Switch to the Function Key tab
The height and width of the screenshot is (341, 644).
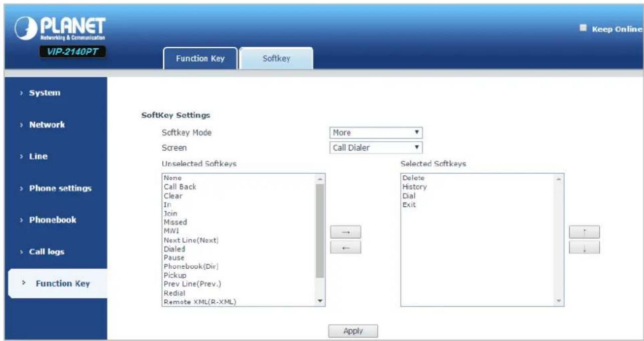click(200, 59)
